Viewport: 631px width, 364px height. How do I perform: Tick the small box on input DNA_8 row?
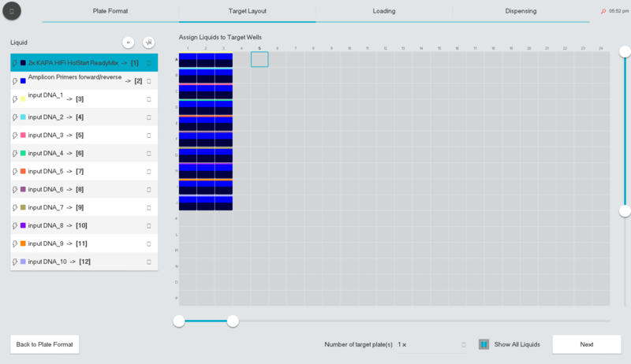(x=149, y=226)
